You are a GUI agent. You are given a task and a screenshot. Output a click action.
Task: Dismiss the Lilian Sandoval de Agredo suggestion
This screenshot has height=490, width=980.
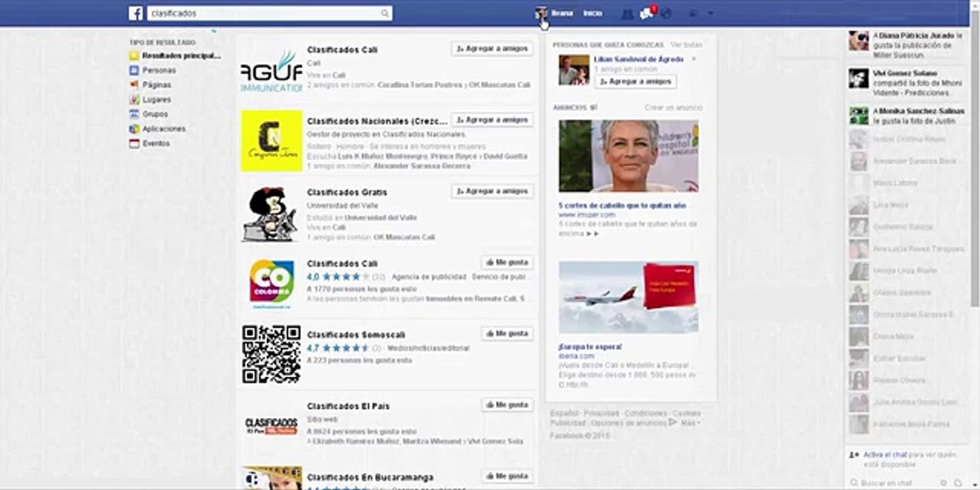694,59
